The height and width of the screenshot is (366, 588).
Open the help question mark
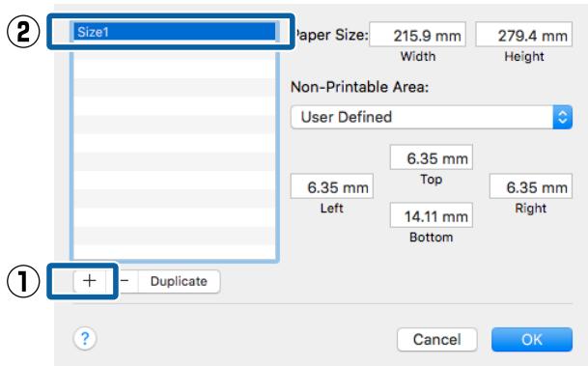(x=85, y=339)
